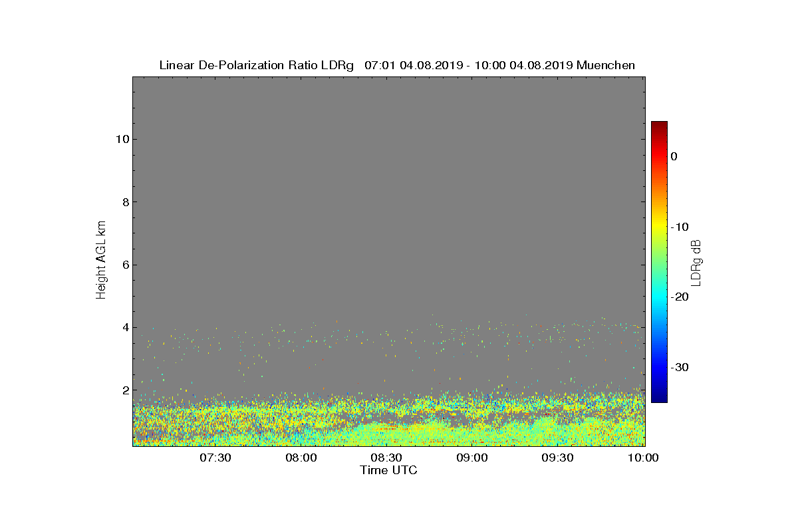Click the colorbar at the 0 dB level
798x532 pixels.
659,156
